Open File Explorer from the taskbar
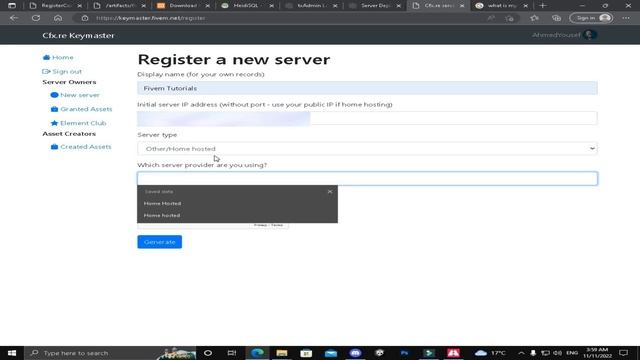The height and width of the screenshot is (360, 640). [282, 353]
